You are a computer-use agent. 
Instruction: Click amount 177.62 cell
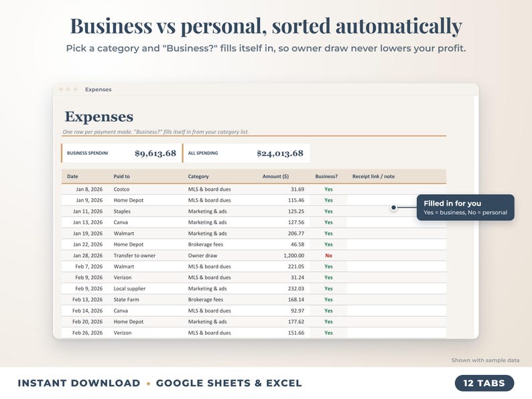[296, 322]
